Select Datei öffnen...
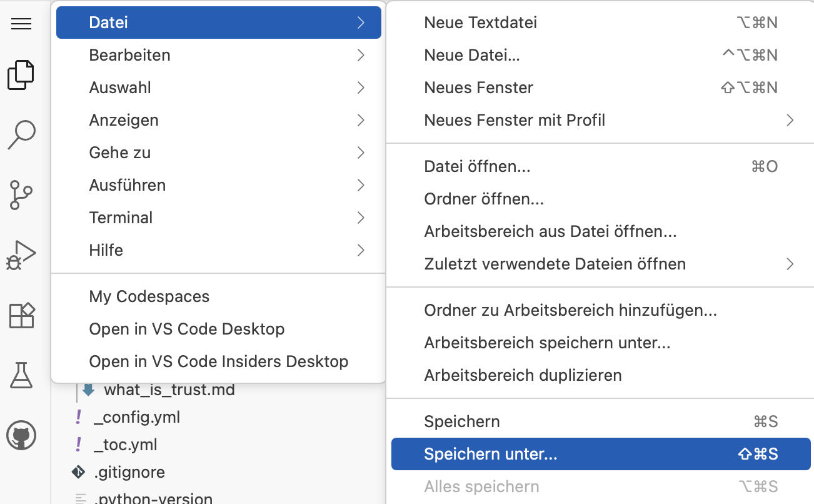The height and width of the screenshot is (504, 814). point(601,166)
